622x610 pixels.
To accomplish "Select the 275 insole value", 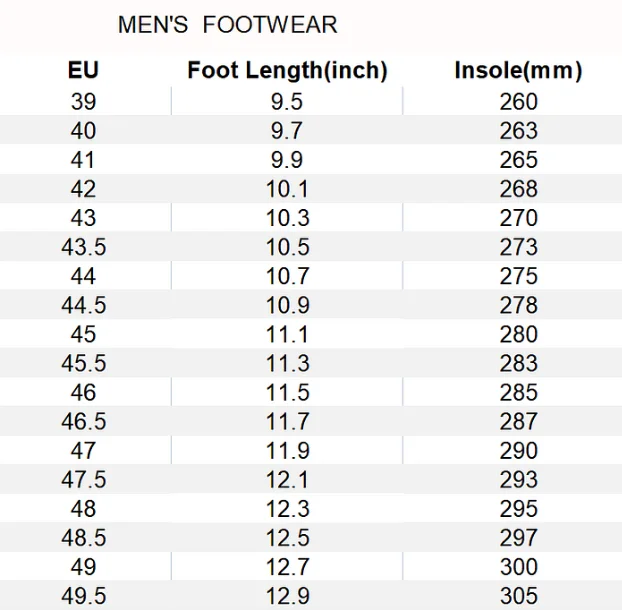I will click(518, 276).
